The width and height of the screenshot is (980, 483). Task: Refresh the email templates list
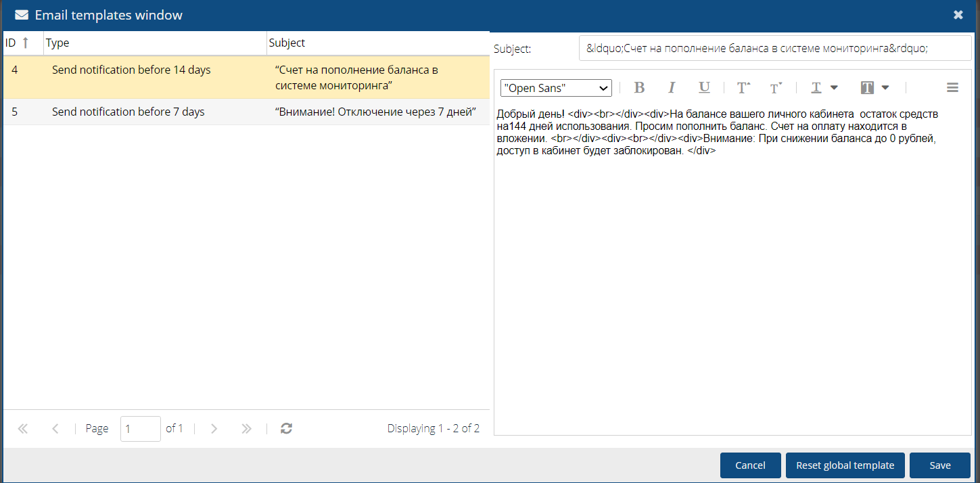click(286, 428)
